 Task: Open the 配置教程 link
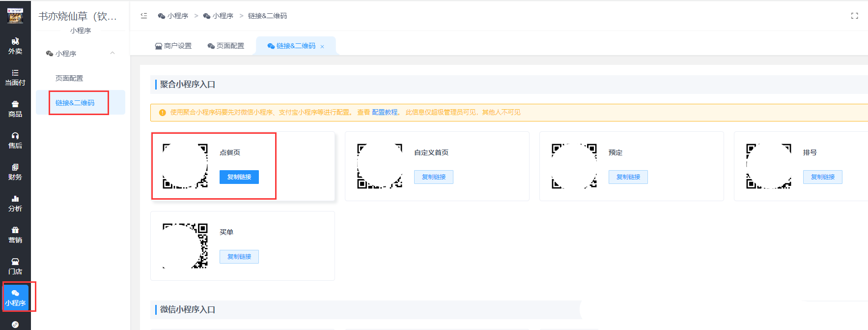pyautogui.click(x=385, y=112)
